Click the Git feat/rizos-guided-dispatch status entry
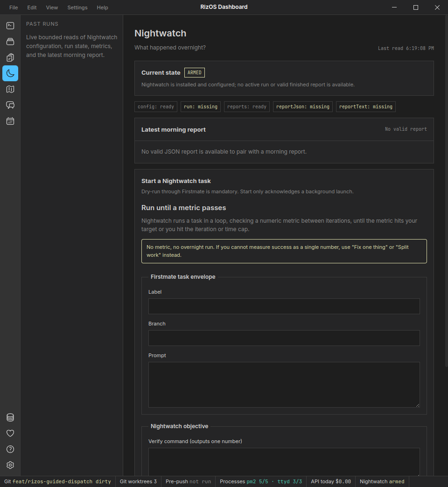 click(57, 481)
